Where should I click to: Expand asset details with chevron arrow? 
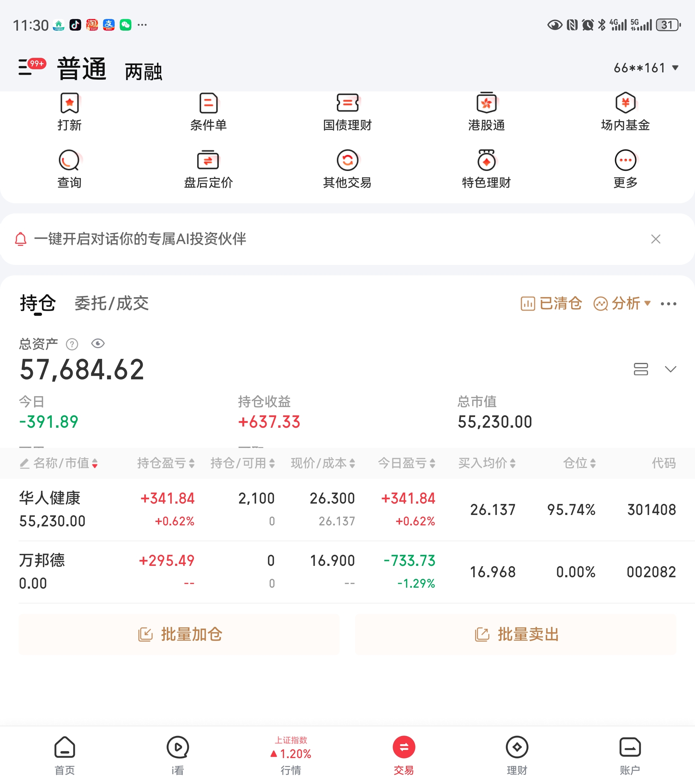tap(670, 369)
